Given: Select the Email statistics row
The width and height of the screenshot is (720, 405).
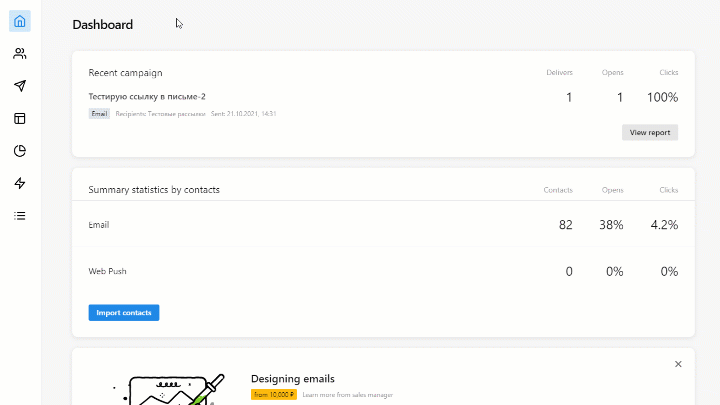Looking at the screenshot, I should [x=383, y=225].
